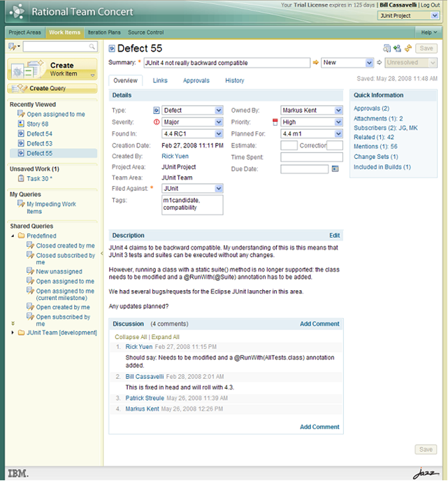Click the bottom Add Comment link
Image resolution: width=448 pixels, height=481 pixels.
[x=319, y=426]
